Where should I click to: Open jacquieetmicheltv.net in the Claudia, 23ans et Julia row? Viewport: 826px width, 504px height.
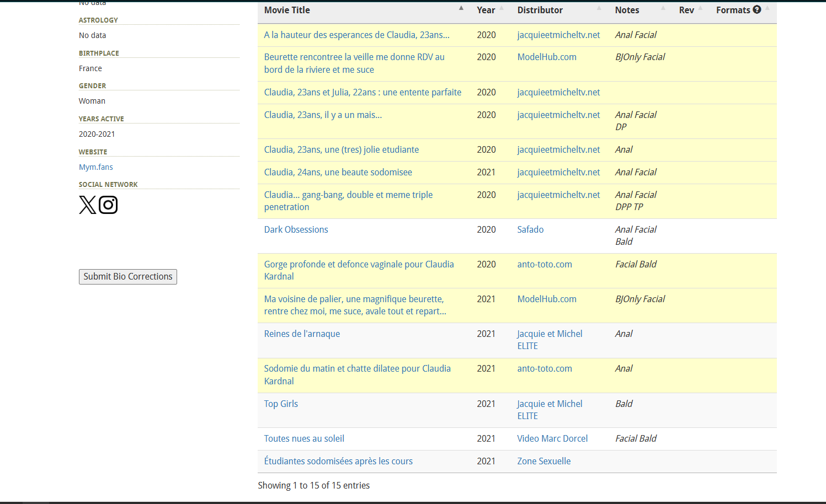pos(558,92)
